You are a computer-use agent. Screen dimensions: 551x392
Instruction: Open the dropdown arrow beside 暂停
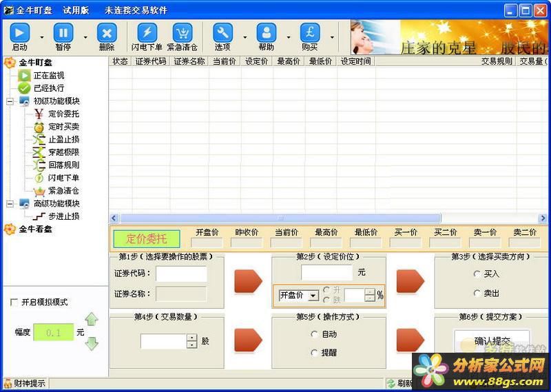pyautogui.click(x=85, y=37)
